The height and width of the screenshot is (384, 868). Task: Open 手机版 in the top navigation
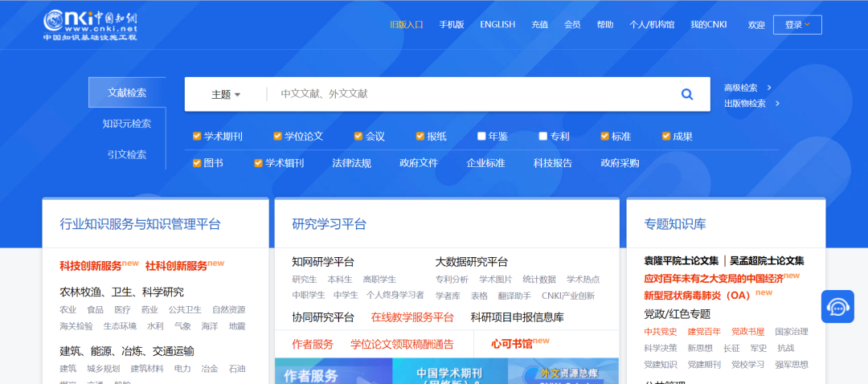coord(452,25)
